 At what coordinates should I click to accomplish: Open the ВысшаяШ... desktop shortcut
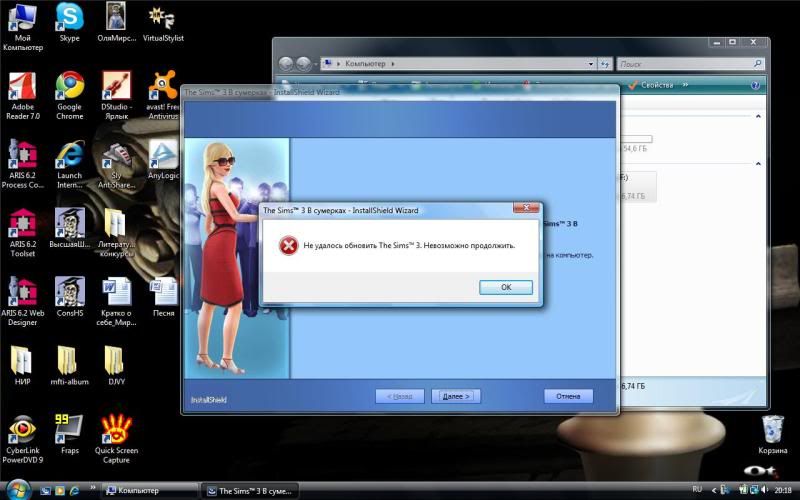[x=69, y=229]
